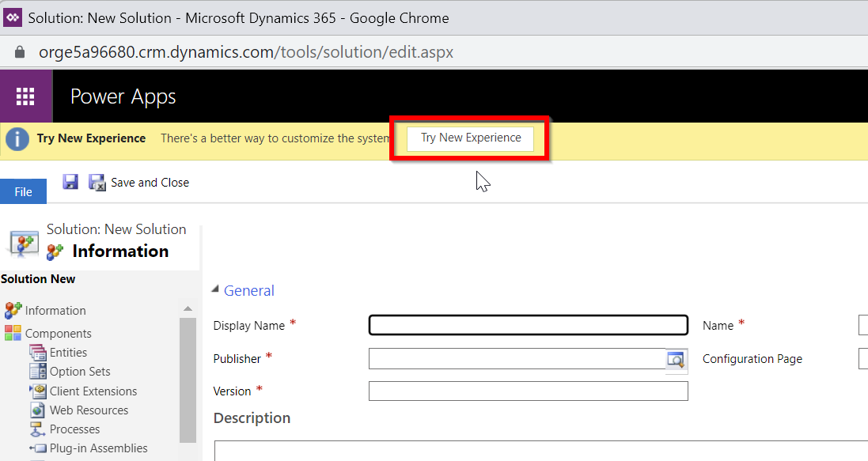
Task: Select Information in the solution tree
Action: point(55,311)
